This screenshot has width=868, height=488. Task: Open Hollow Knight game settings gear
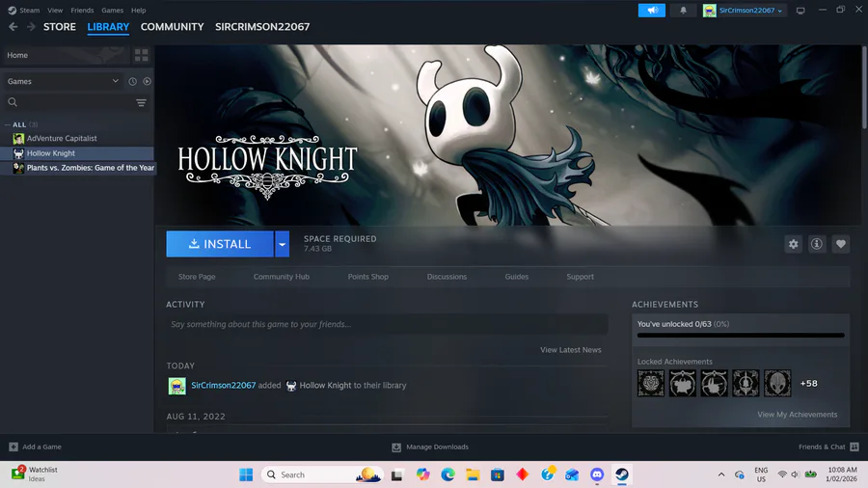pyautogui.click(x=794, y=244)
